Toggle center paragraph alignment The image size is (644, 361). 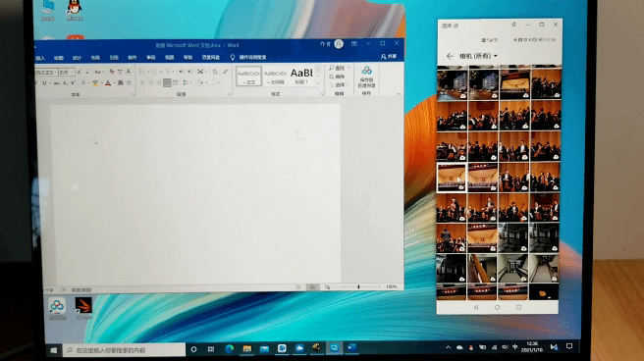point(150,82)
